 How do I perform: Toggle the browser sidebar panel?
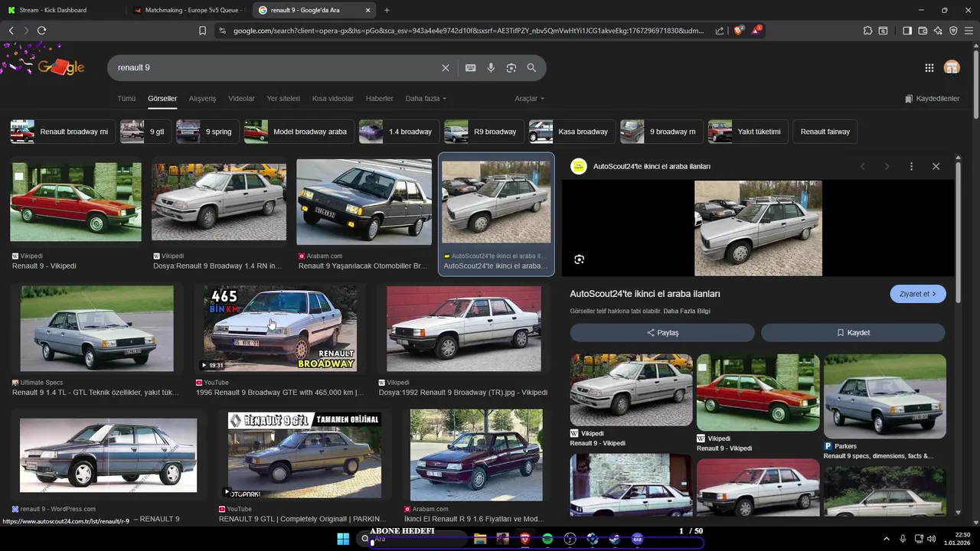pos(907,31)
